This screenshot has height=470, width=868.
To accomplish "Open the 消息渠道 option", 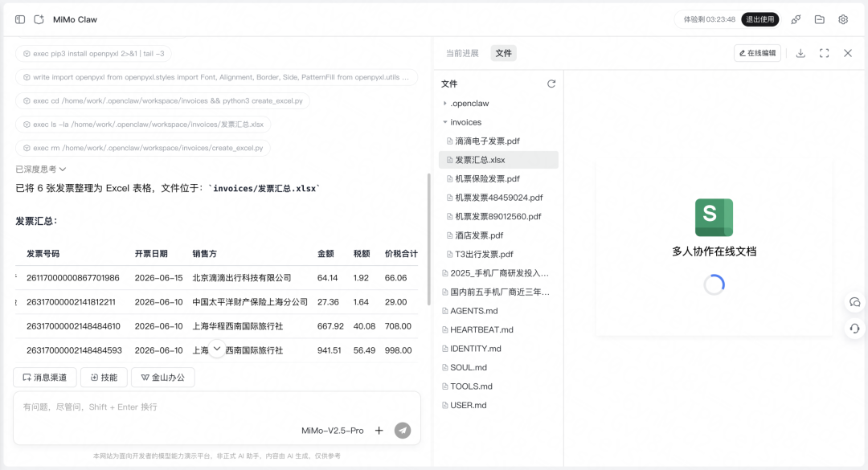I will (x=45, y=378).
